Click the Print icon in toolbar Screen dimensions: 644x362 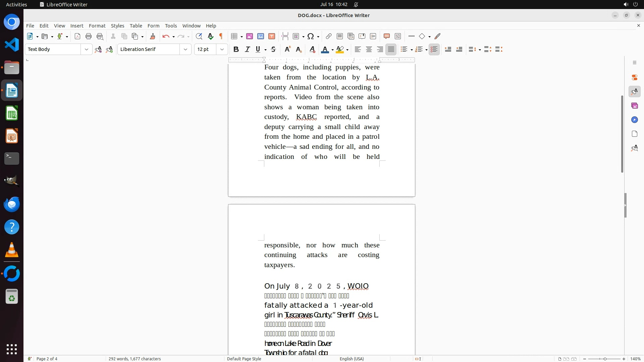tap(89, 37)
